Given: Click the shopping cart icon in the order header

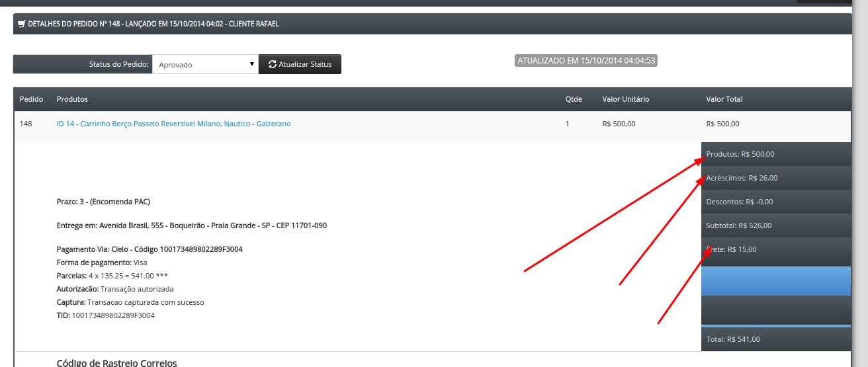Looking at the screenshot, I should point(22,24).
